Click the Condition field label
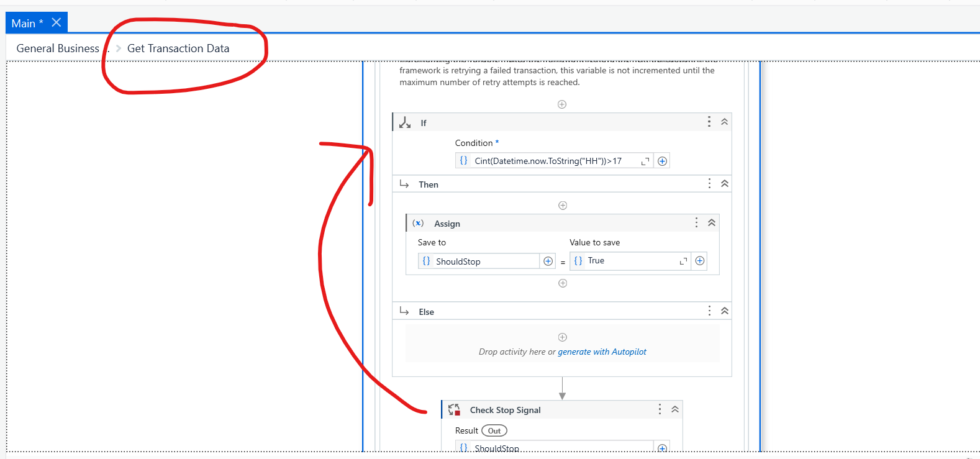980x459 pixels. tap(474, 143)
